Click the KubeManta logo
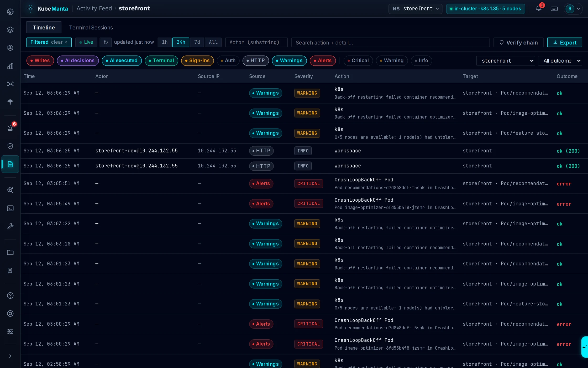Image resolution: width=588 pixels, height=368 pixels. pos(48,8)
